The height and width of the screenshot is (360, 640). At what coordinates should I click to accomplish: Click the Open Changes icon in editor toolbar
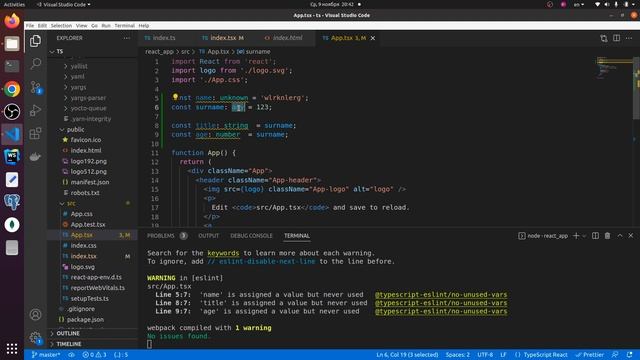click(x=604, y=38)
